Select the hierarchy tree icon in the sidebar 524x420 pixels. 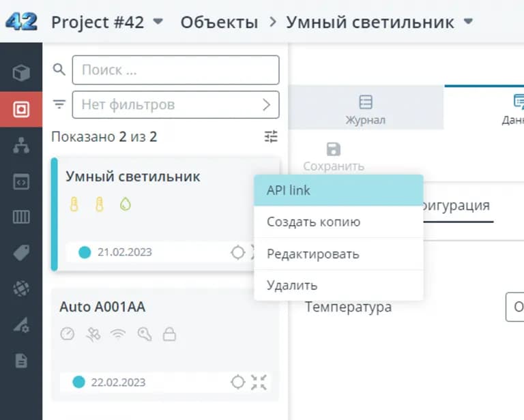click(21, 145)
